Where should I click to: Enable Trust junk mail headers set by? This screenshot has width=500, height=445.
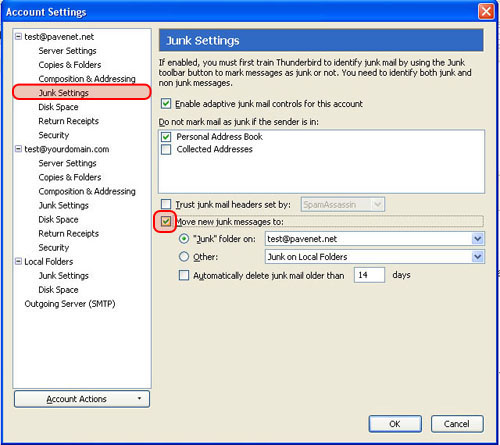pos(166,204)
